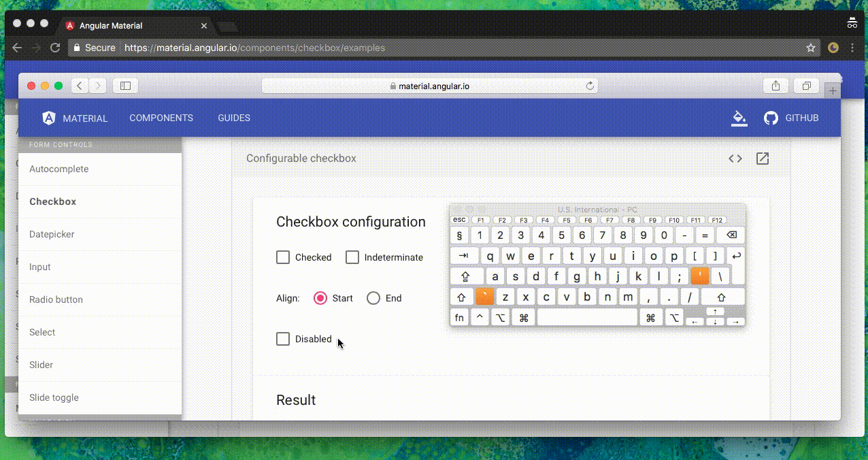Reload page in Safari address bar
This screenshot has width=868, height=460.
point(590,86)
